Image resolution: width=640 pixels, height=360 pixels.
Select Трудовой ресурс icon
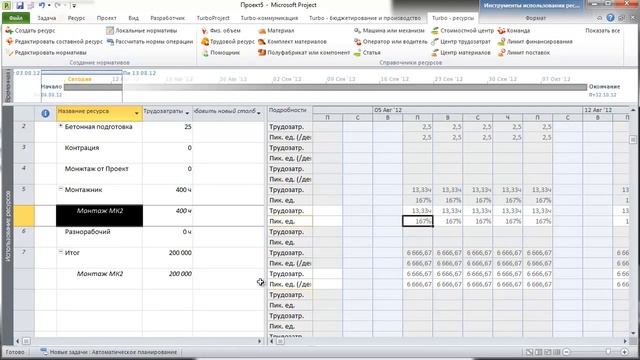coord(205,42)
